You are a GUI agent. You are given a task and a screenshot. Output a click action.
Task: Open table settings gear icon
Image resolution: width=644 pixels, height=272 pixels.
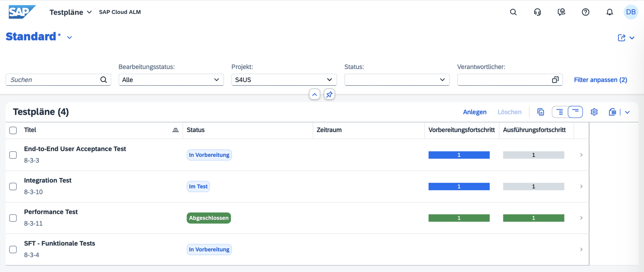coord(594,112)
